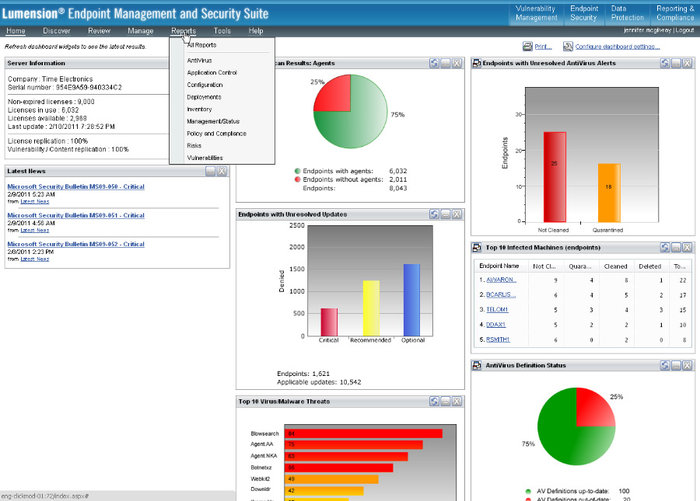The width and height of the screenshot is (700, 501).
Task: Switch to the Reporting & Compliance tab
Action: click(675, 13)
